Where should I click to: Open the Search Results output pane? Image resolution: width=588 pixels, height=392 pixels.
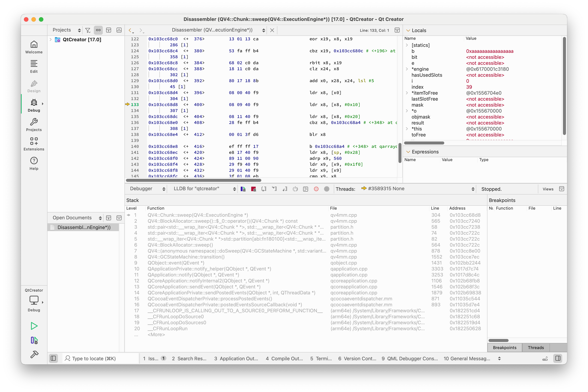(189, 359)
